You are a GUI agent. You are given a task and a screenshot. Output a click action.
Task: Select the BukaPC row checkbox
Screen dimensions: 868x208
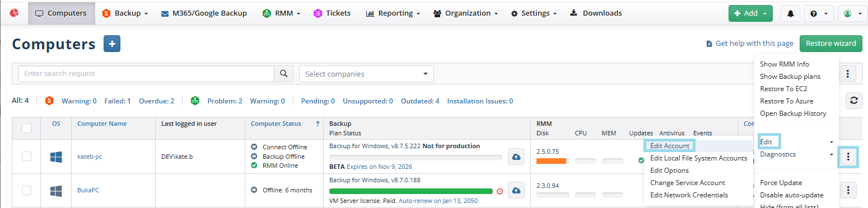pos(26,190)
